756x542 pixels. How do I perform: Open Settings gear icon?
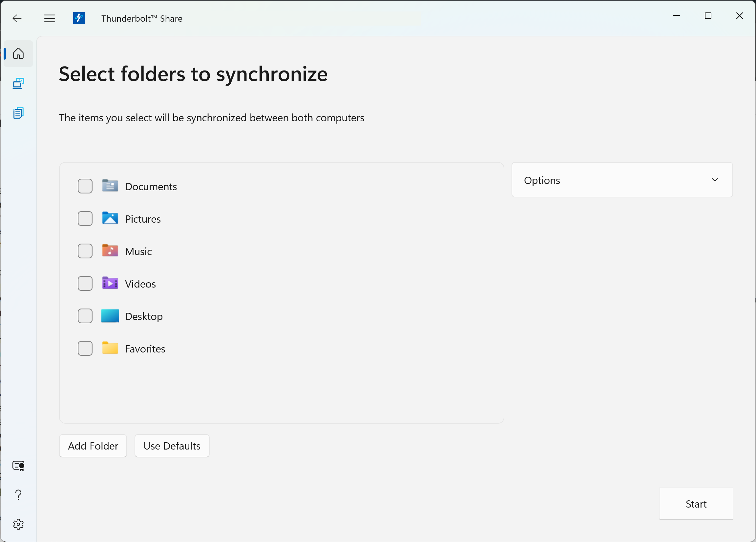click(x=18, y=524)
